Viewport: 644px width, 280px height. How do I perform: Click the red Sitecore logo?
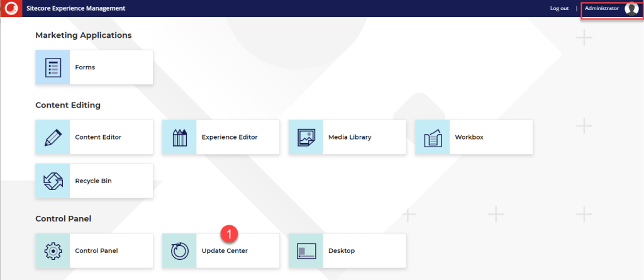coord(10,8)
